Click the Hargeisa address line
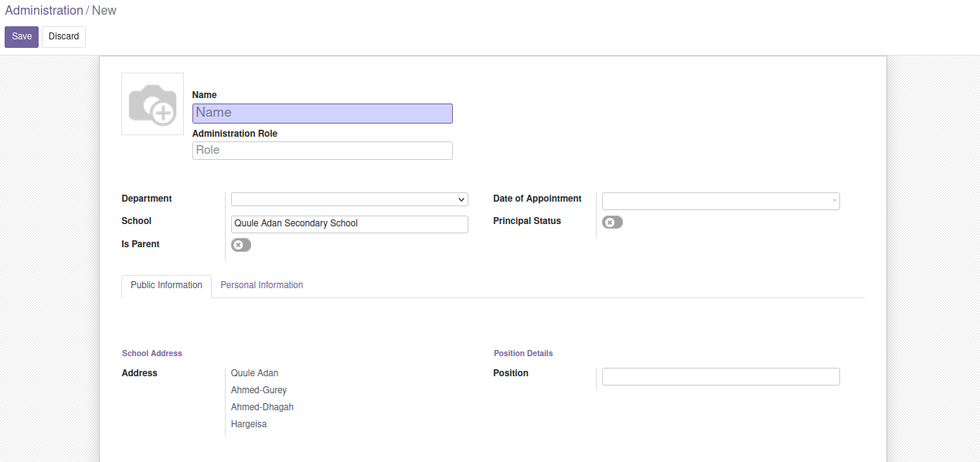 tap(248, 424)
